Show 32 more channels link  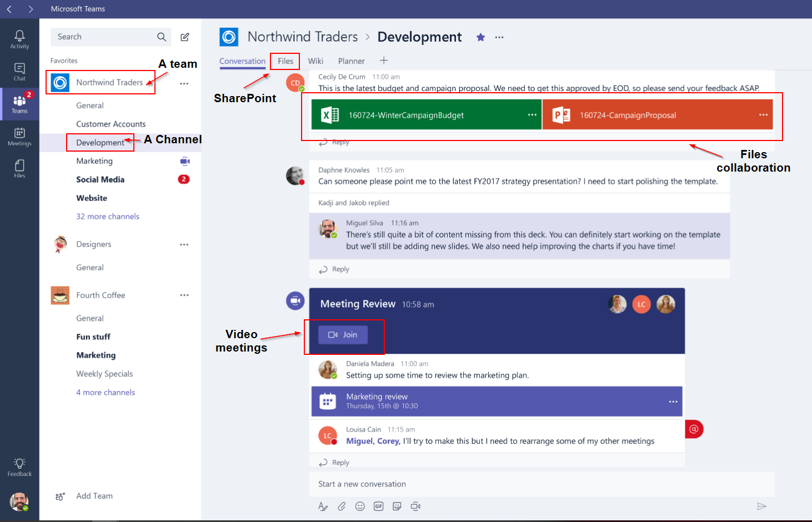pyautogui.click(x=108, y=217)
